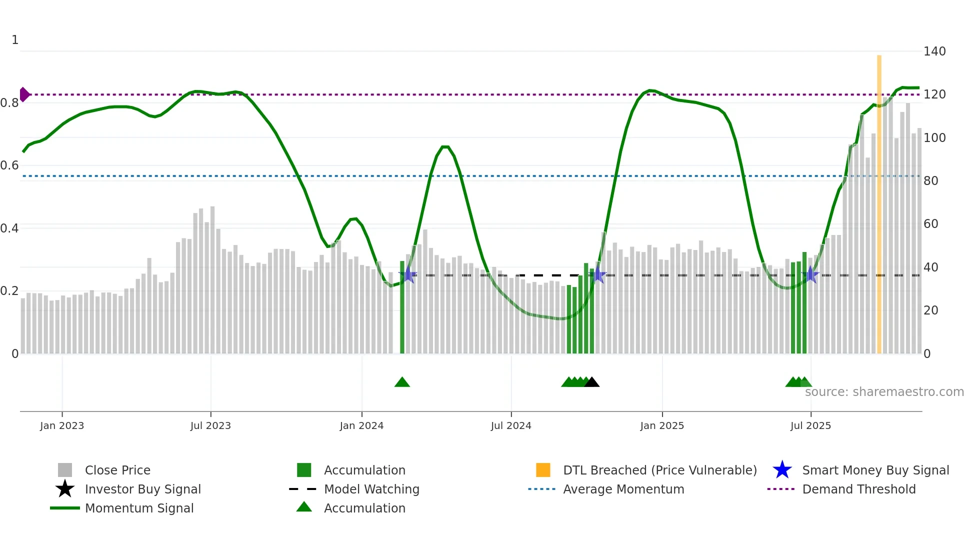
Task: Toggle Demand Threshold legend entry
Action: coord(858,489)
